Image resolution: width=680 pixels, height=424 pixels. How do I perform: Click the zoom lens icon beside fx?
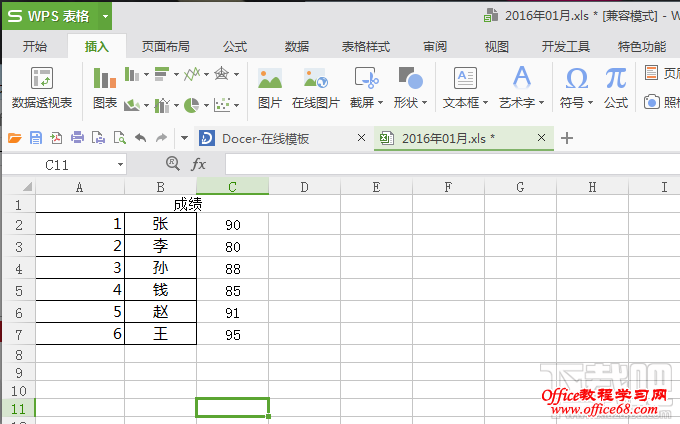pyautogui.click(x=173, y=164)
